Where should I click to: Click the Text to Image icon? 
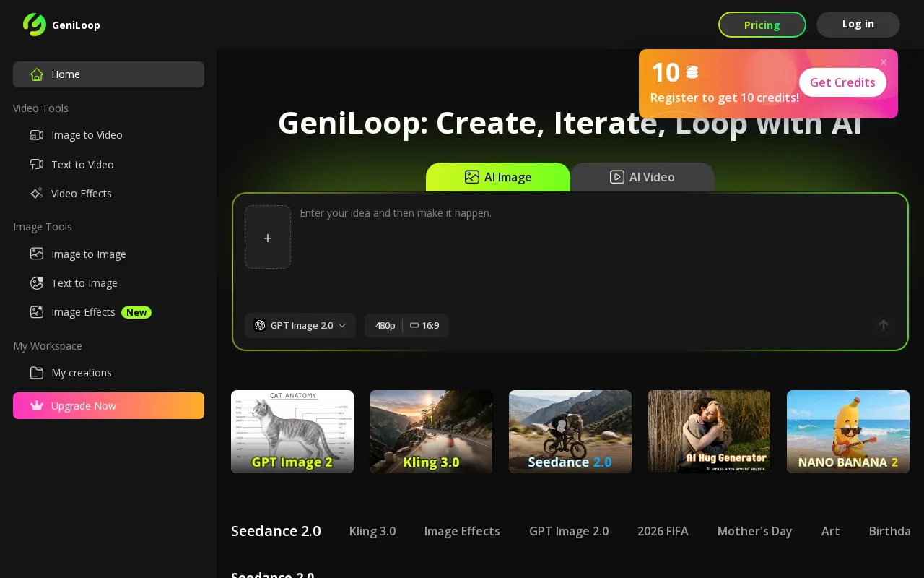37,283
